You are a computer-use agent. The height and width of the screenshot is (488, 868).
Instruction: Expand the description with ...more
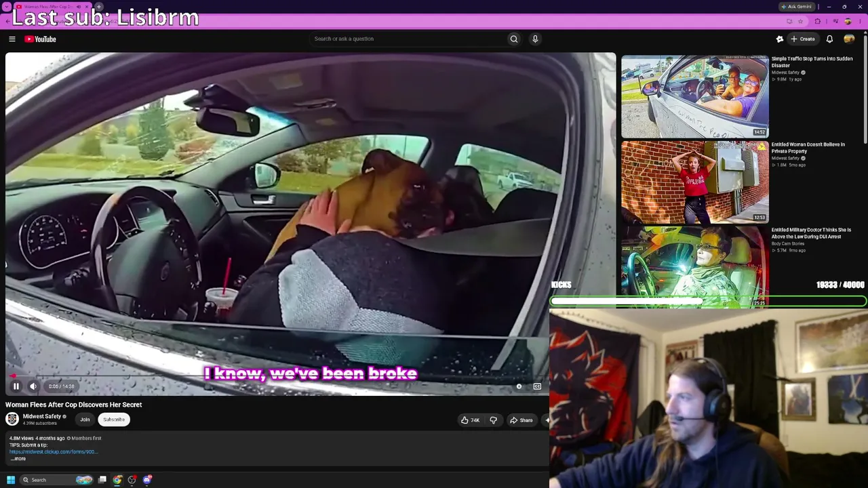(18, 459)
